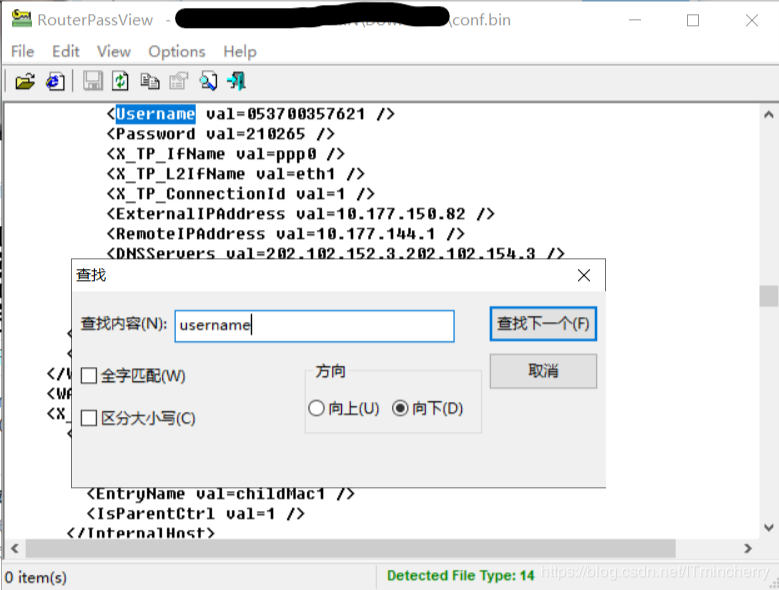Viewport: 779px width, 590px height.
Task: Click the X_TP_L2IfName val=eth1 line
Action: 235,174
